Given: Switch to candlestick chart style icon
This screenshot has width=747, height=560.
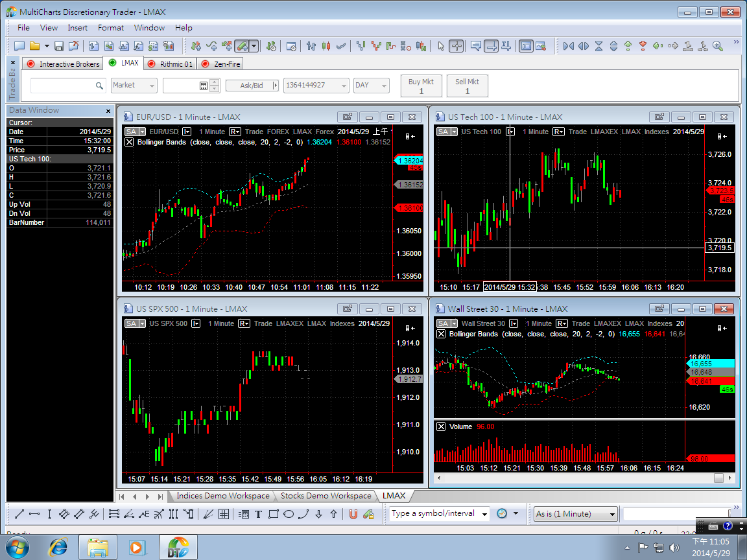Looking at the screenshot, I should point(326,46).
